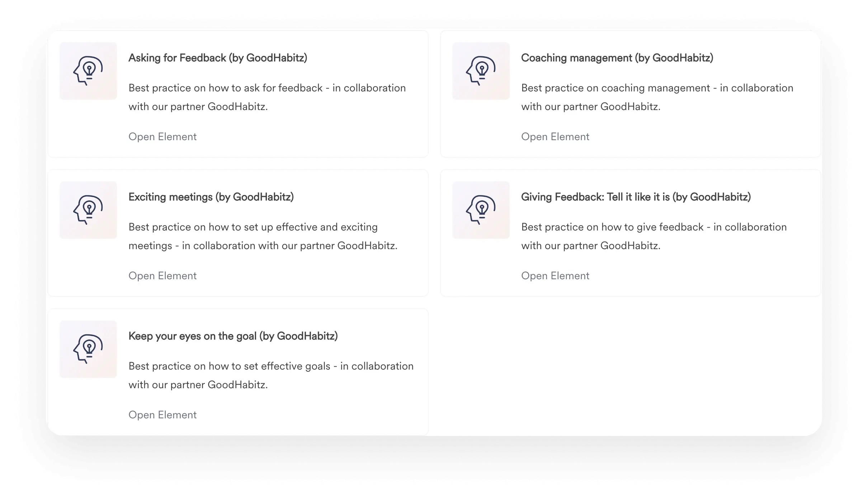Viewport: 868px width, 499px height.
Task: Open Element for Coaching management
Action: pyautogui.click(x=555, y=137)
